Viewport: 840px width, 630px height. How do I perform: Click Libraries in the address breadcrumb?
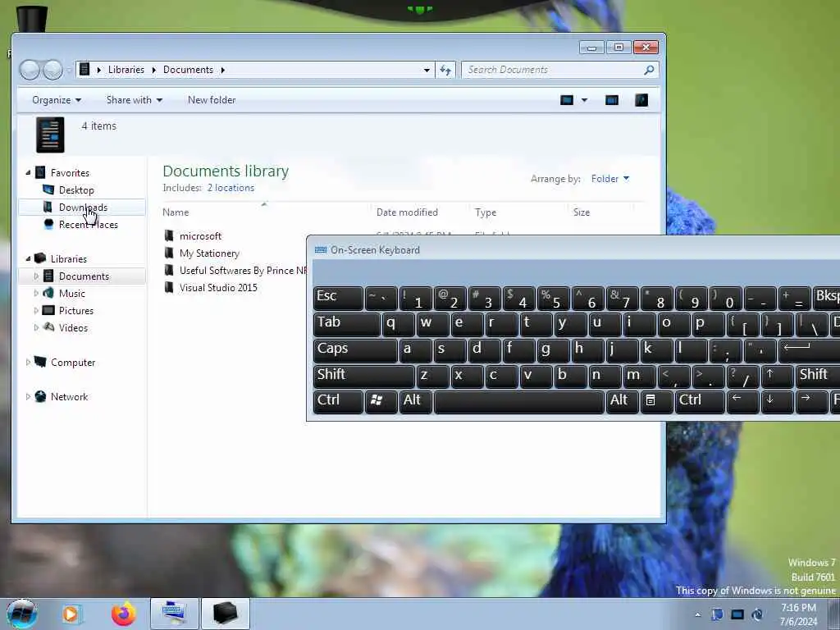tap(126, 70)
